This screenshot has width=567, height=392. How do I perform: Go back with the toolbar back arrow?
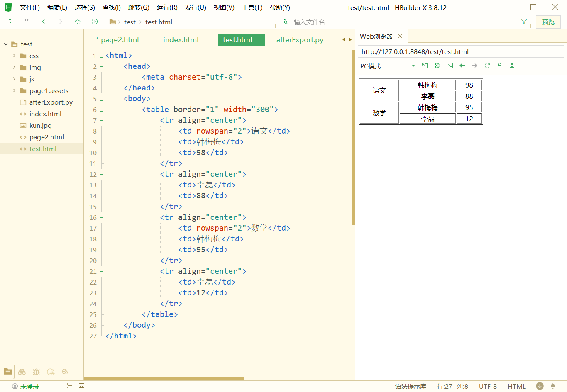(44, 22)
